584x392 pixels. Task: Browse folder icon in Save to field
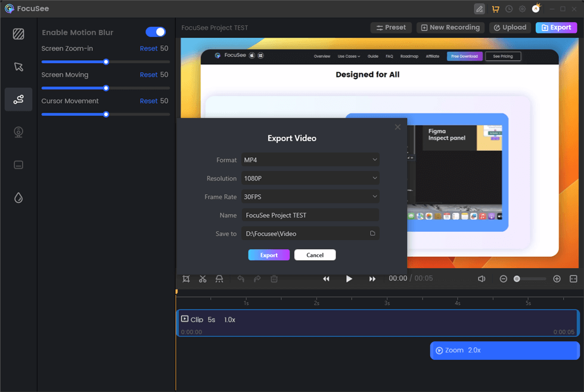372,234
